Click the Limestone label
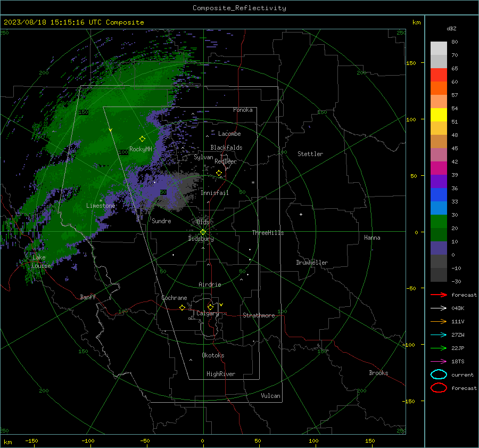This screenshot has height=448, width=479. coord(101,206)
